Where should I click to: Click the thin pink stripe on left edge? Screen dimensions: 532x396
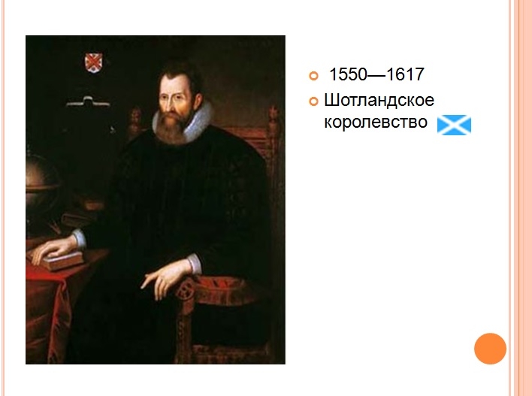(3, 198)
